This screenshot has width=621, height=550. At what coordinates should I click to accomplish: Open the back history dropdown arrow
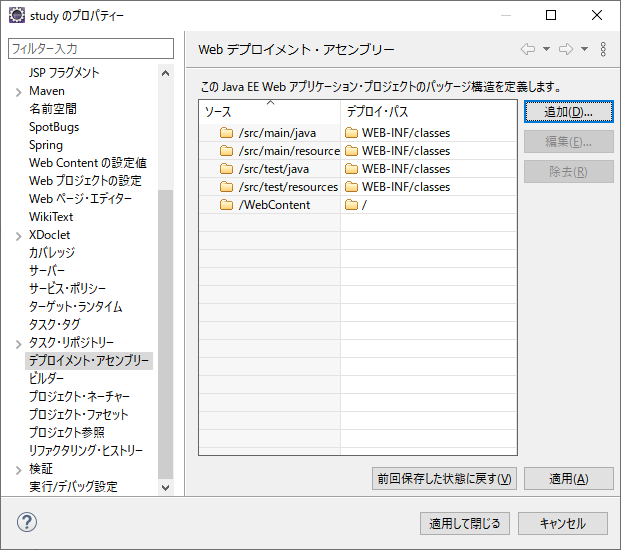546,49
